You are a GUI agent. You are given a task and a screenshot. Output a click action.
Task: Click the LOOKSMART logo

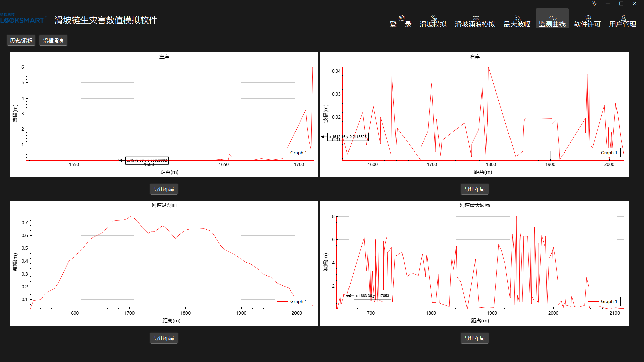point(23,20)
